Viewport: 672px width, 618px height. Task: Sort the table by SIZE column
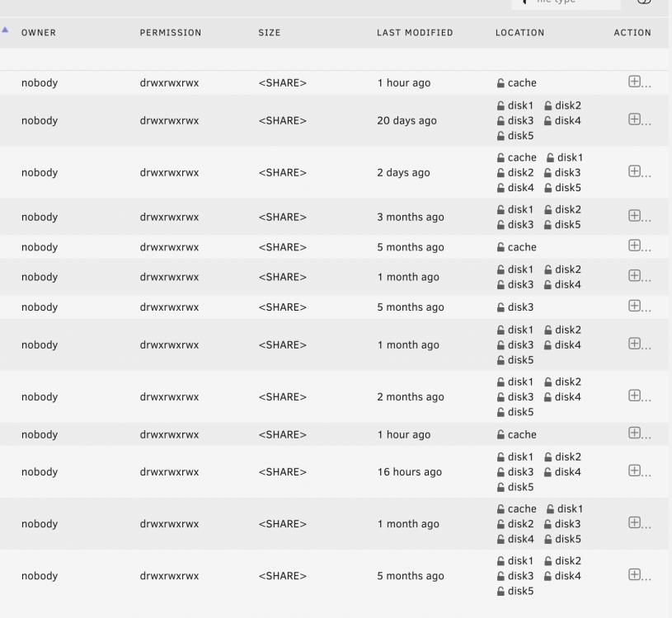(x=269, y=33)
